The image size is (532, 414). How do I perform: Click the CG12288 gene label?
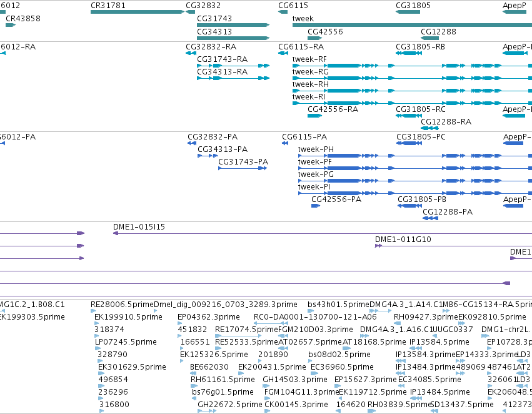pos(438,31)
